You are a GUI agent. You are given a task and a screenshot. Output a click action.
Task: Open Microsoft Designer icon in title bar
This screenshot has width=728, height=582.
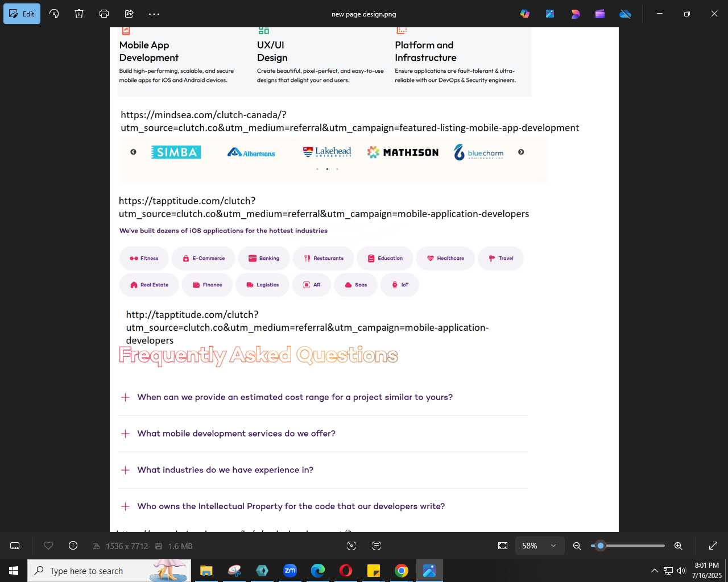click(x=575, y=14)
